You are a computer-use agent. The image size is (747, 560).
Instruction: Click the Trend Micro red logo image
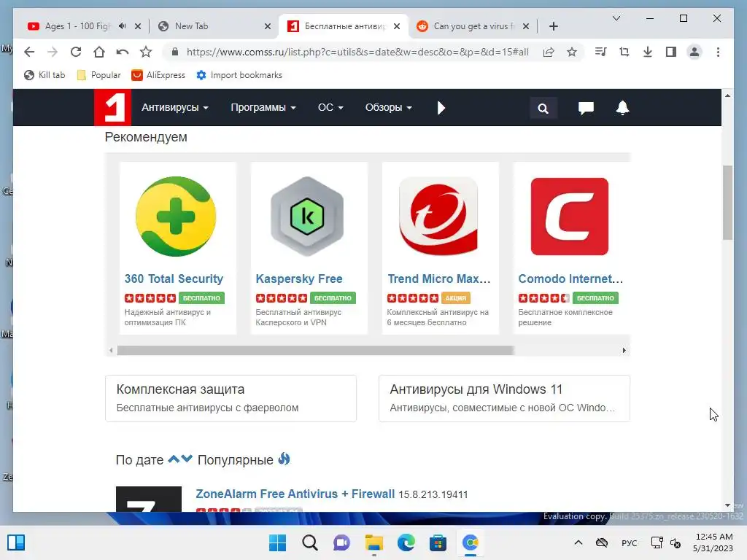438,217
